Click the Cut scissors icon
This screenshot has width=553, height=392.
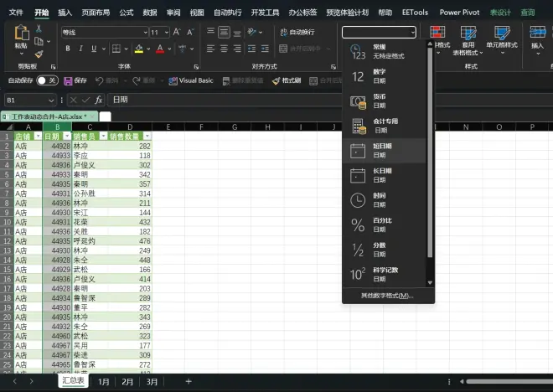(x=39, y=29)
